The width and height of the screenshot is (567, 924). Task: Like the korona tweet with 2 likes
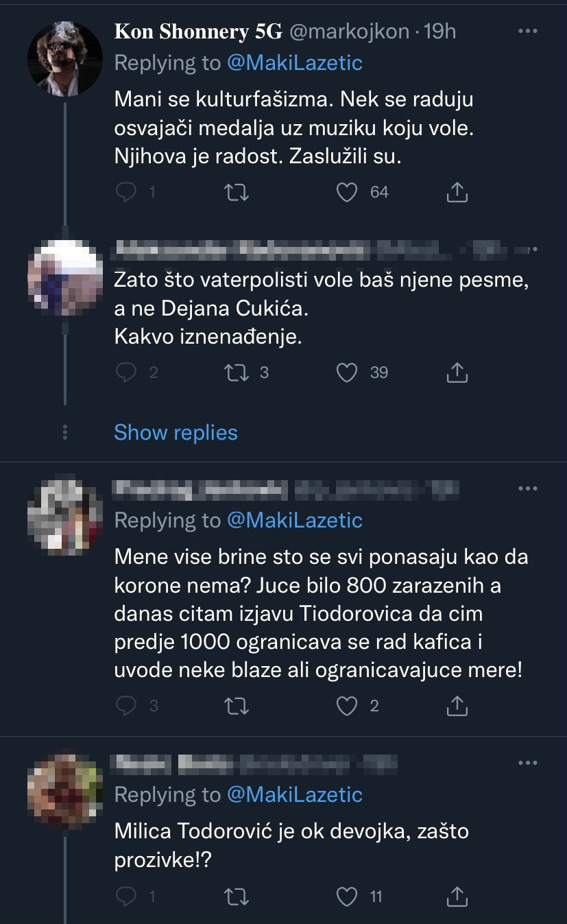point(348,705)
